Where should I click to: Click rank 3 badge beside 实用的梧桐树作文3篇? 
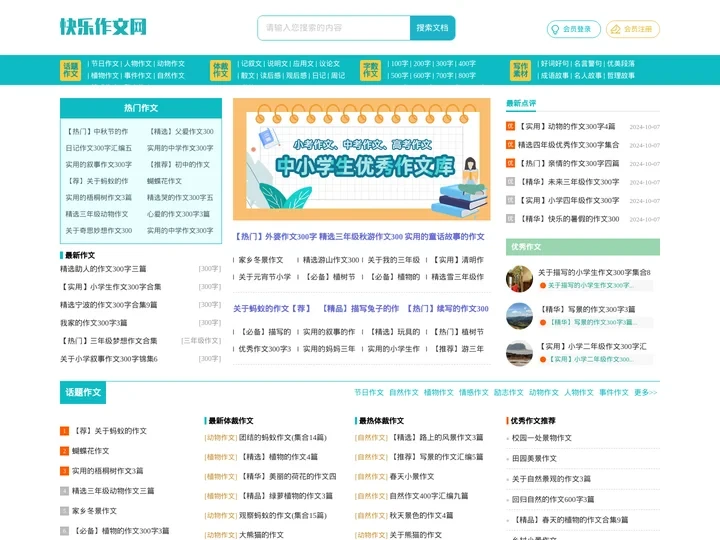point(64,471)
